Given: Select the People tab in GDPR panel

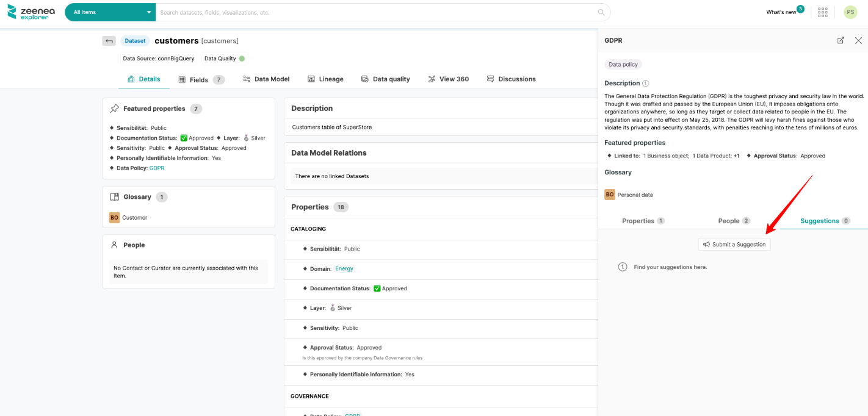Looking at the screenshot, I should [733, 221].
